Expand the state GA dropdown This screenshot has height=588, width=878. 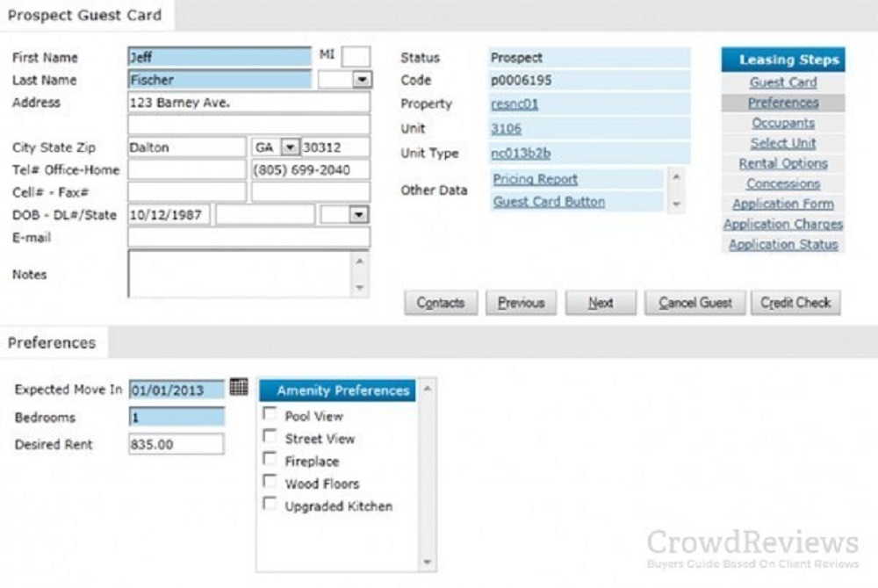pyautogui.click(x=289, y=147)
